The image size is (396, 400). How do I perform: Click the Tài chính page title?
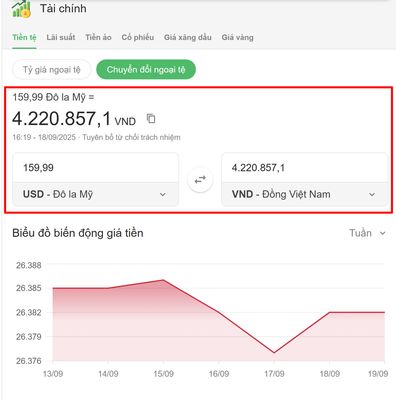click(63, 9)
